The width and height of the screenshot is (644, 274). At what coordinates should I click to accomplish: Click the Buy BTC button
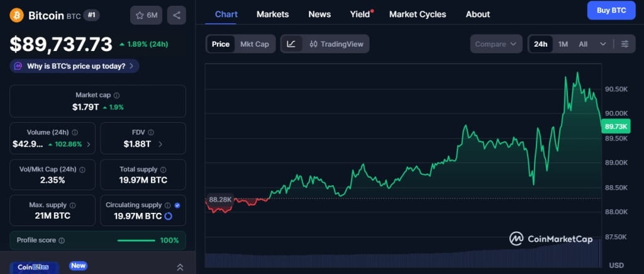(611, 10)
